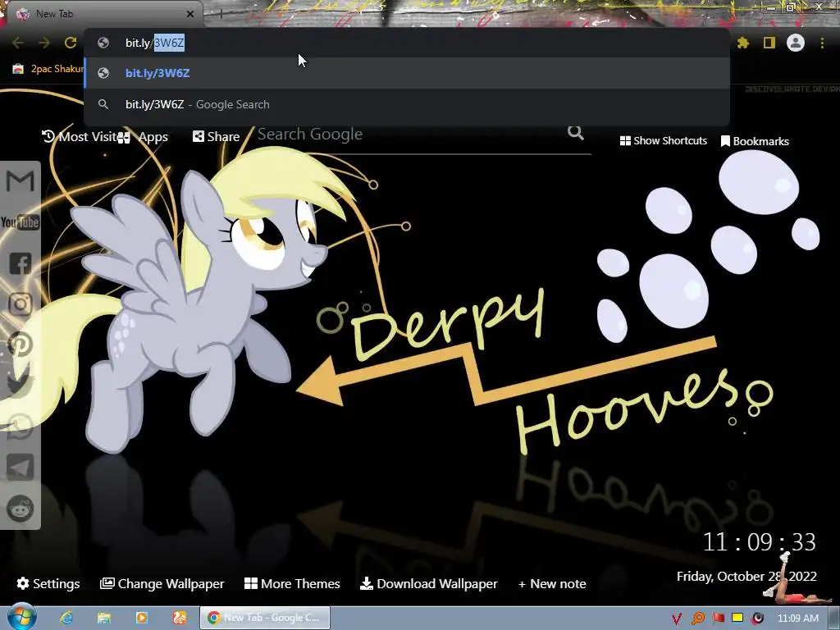Click the red V tray icon

coord(677,619)
